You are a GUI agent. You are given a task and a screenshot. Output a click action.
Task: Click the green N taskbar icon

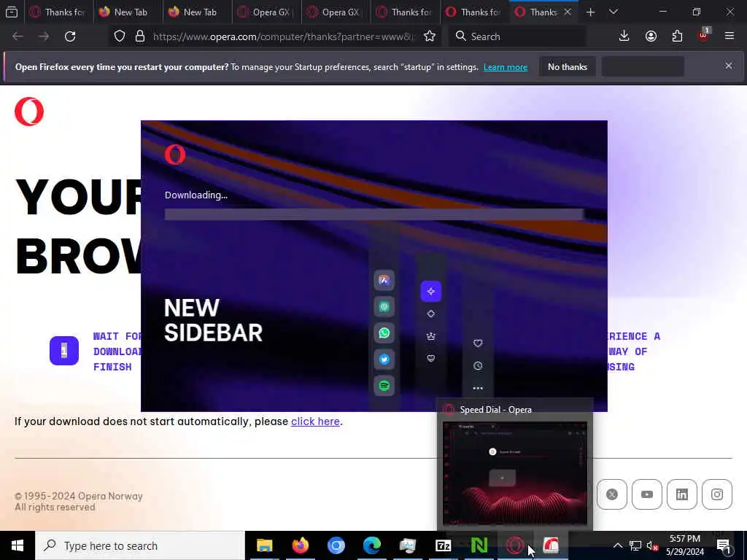coord(479,545)
